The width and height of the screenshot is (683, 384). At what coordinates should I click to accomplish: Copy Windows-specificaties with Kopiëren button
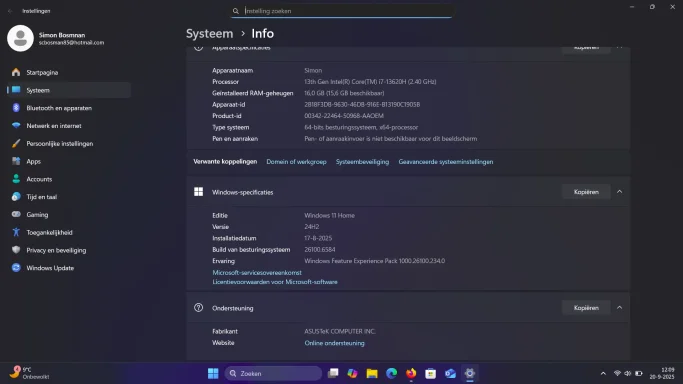(586, 192)
